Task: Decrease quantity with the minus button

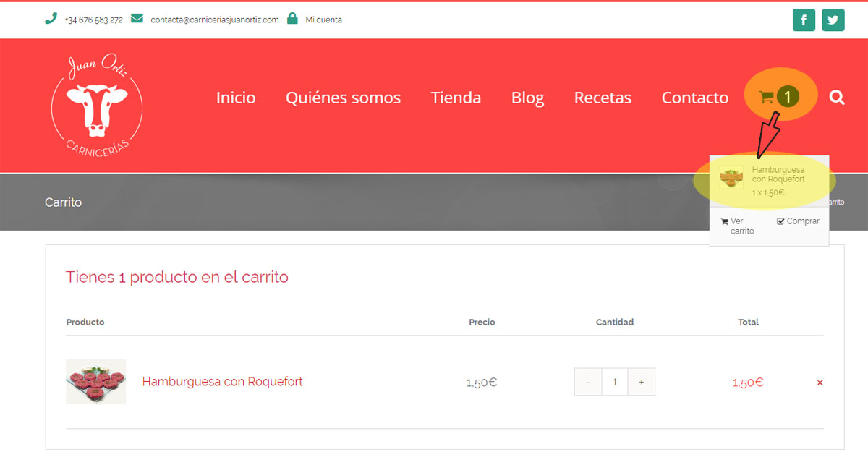Action: click(588, 382)
